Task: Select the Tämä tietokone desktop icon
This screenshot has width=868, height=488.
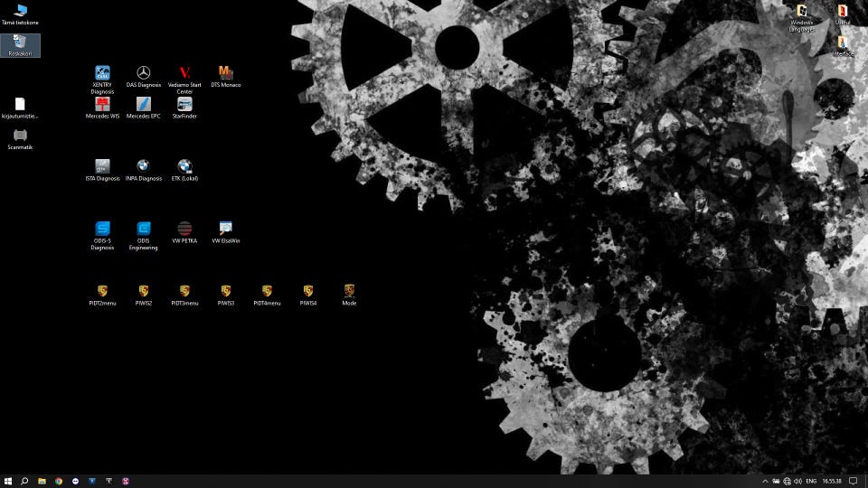Action: (20, 14)
